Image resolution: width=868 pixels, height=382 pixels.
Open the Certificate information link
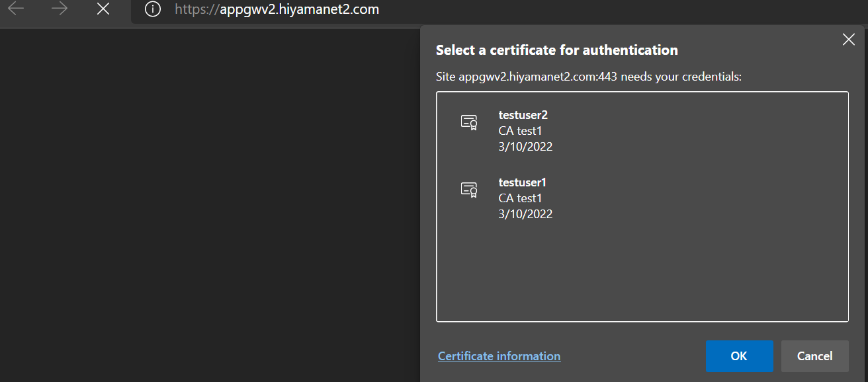pos(499,356)
